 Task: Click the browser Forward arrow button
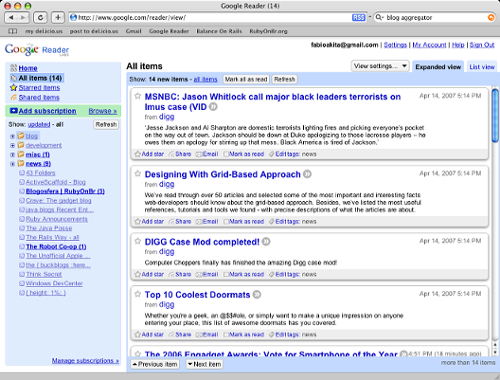click(x=23, y=17)
